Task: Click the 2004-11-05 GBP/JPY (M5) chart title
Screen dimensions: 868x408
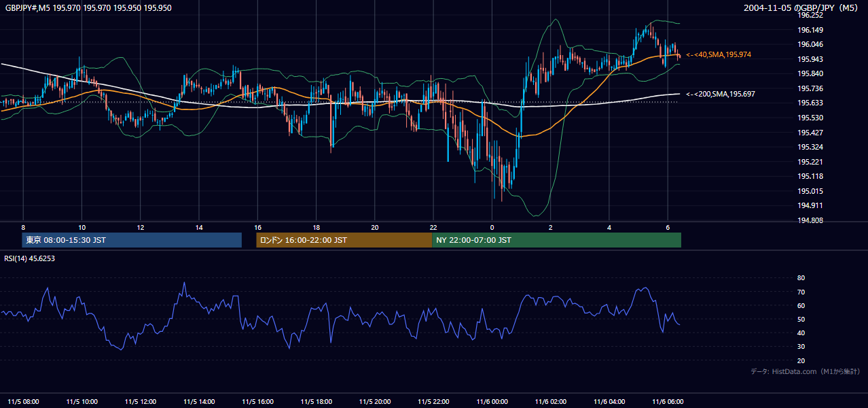Action: coord(802,8)
